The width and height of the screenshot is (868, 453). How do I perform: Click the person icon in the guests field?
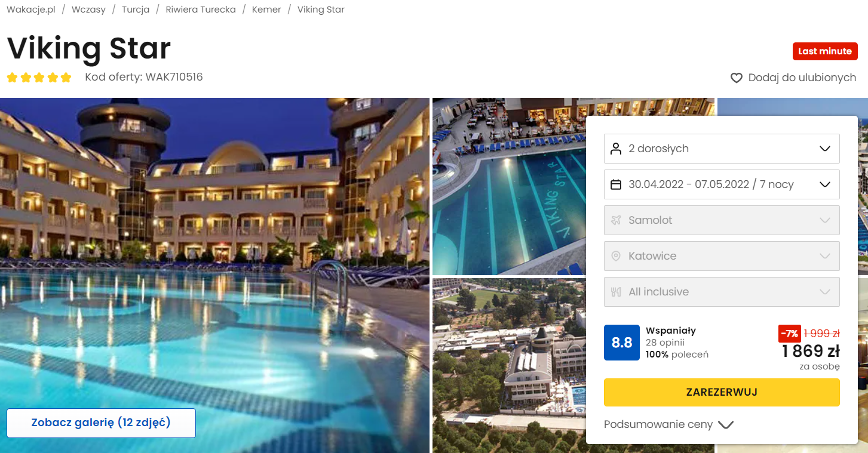coord(616,149)
